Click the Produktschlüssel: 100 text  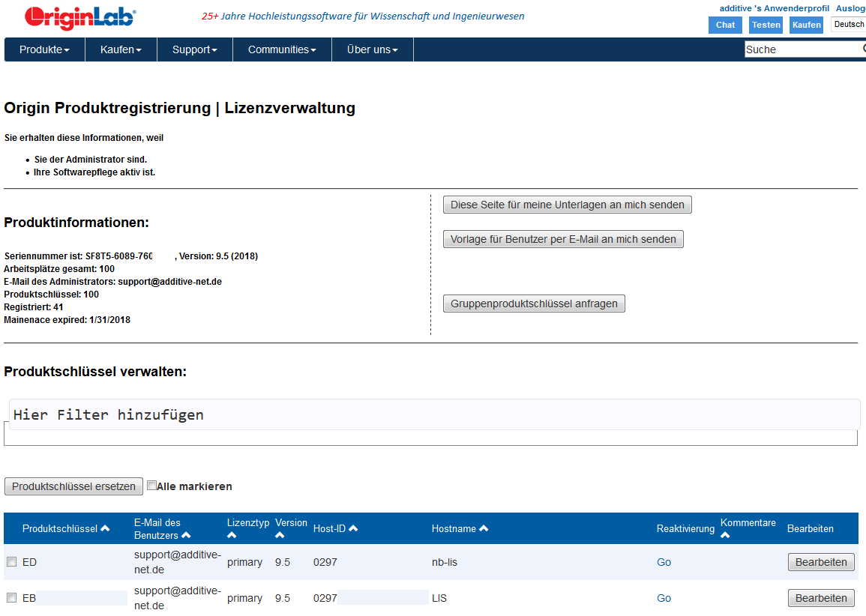point(52,295)
